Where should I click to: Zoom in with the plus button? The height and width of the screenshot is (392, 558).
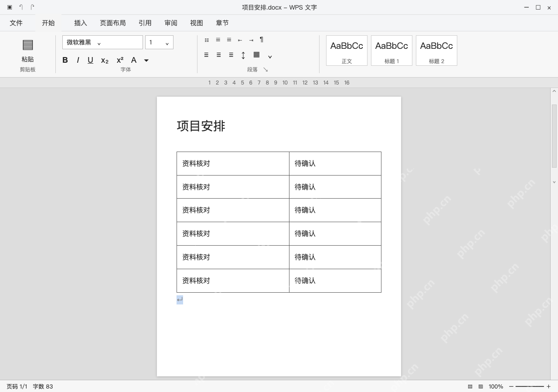tap(548, 387)
